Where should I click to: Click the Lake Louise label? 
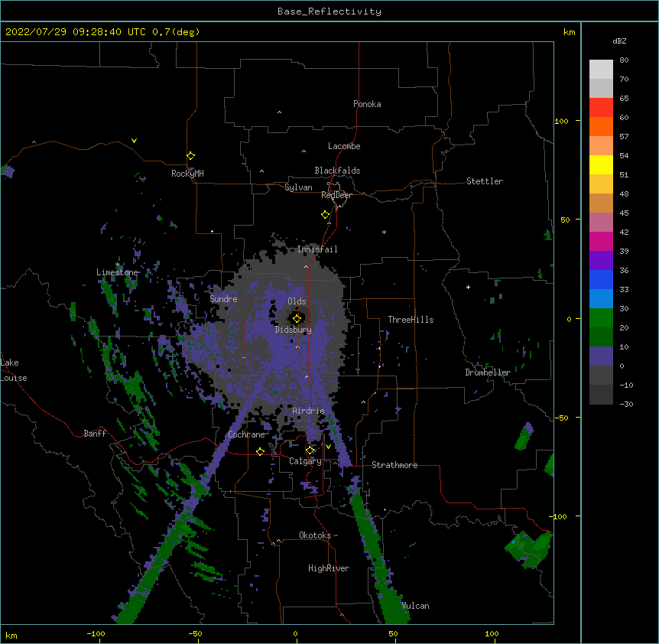[x=14, y=370]
